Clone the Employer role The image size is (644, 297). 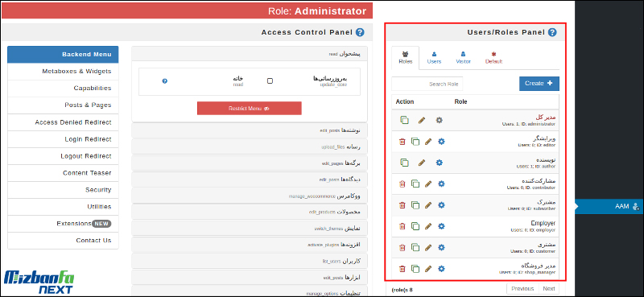tap(415, 226)
